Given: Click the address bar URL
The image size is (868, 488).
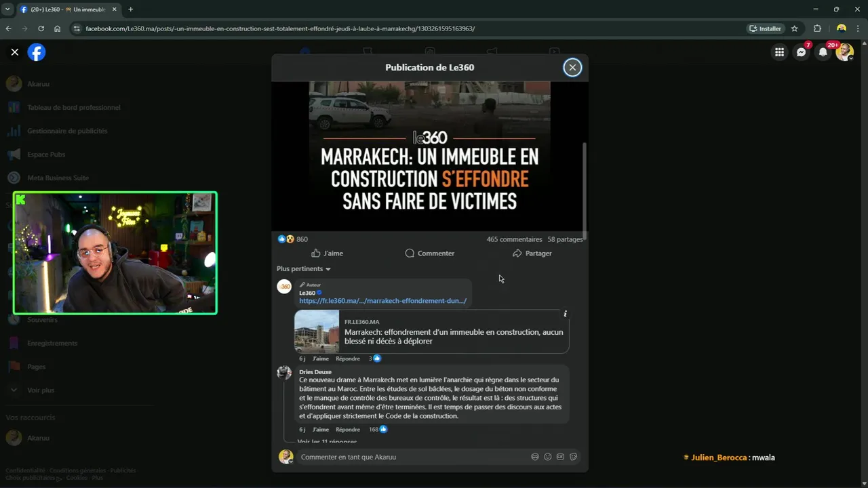Looking at the screenshot, I should point(280,28).
